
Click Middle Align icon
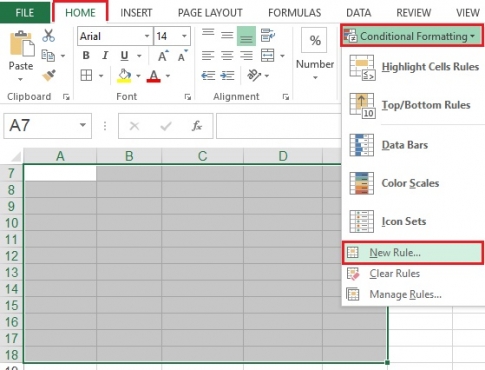point(227,35)
